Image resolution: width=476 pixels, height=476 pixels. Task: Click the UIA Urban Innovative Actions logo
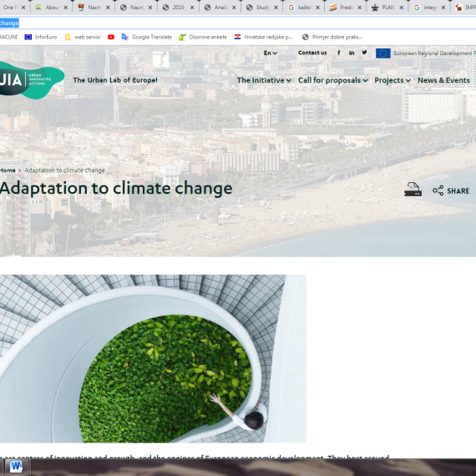(x=32, y=80)
